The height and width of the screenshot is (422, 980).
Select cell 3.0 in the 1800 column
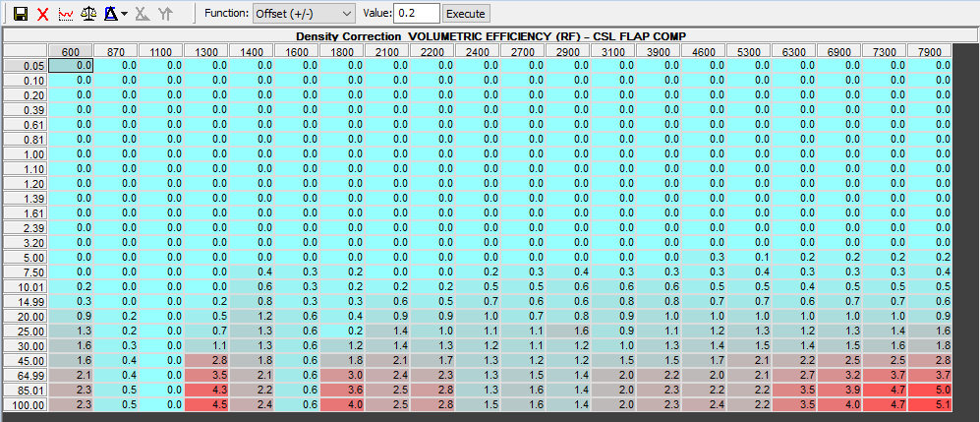tap(342, 375)
